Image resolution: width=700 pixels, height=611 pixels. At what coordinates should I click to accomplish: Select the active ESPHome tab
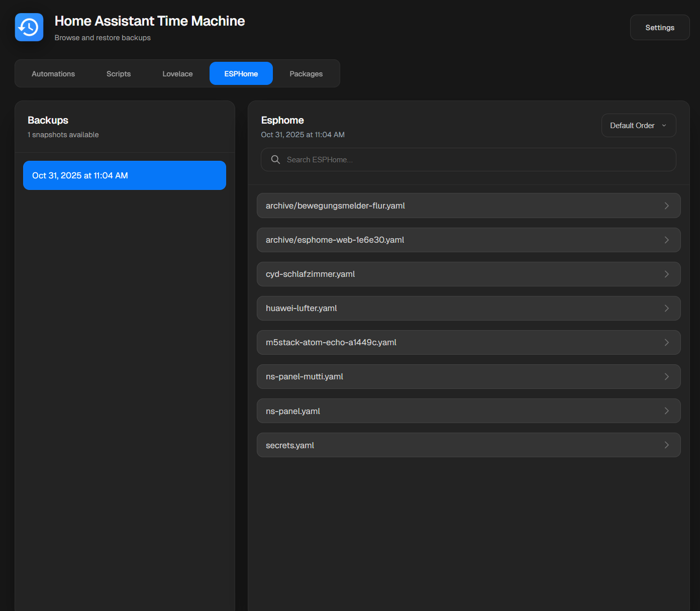tap(241, 74)
